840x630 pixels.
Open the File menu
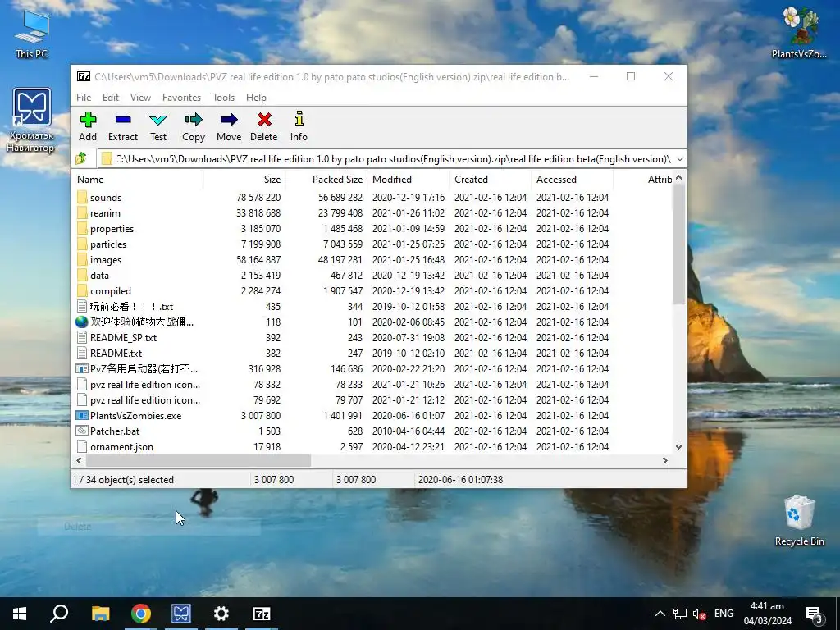coord(84,98)
